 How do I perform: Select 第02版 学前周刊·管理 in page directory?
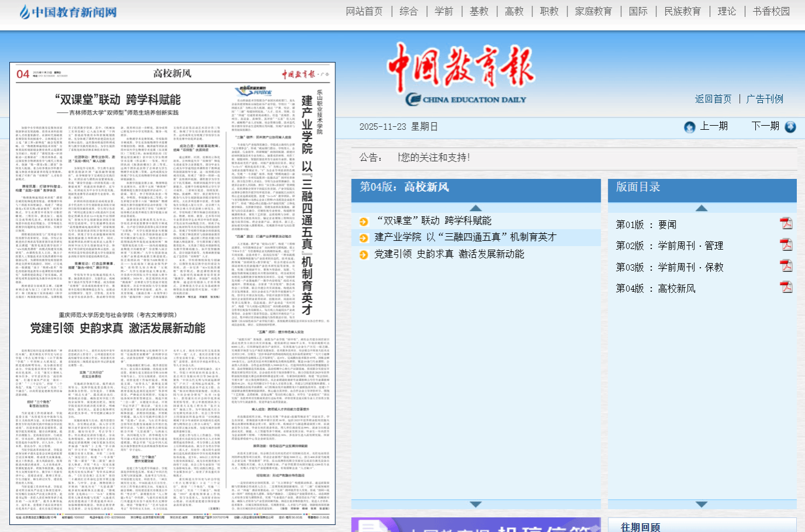pyautogui.click(x=669, y=246)
